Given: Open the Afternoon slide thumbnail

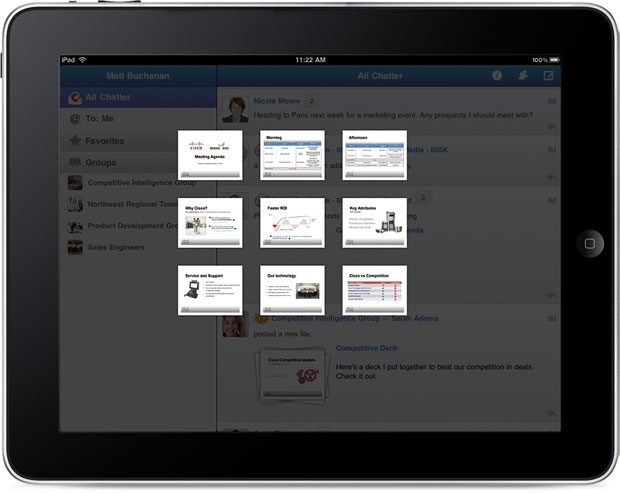Looking at the screenshot, I should tap(374, 155).
